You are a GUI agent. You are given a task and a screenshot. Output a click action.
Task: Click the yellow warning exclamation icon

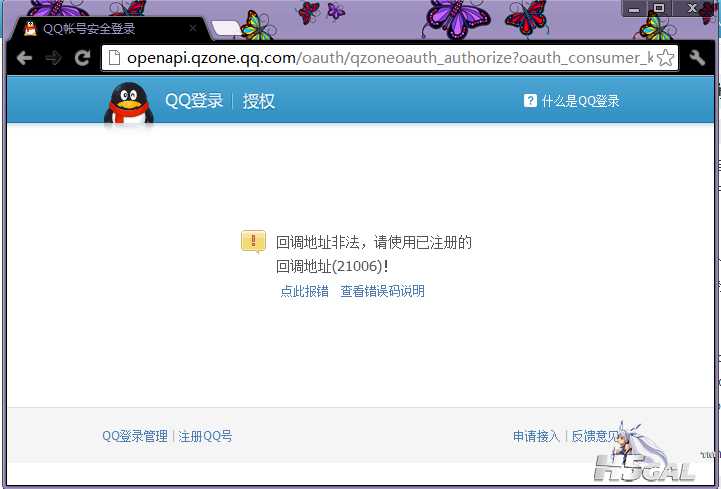point(254,241)
